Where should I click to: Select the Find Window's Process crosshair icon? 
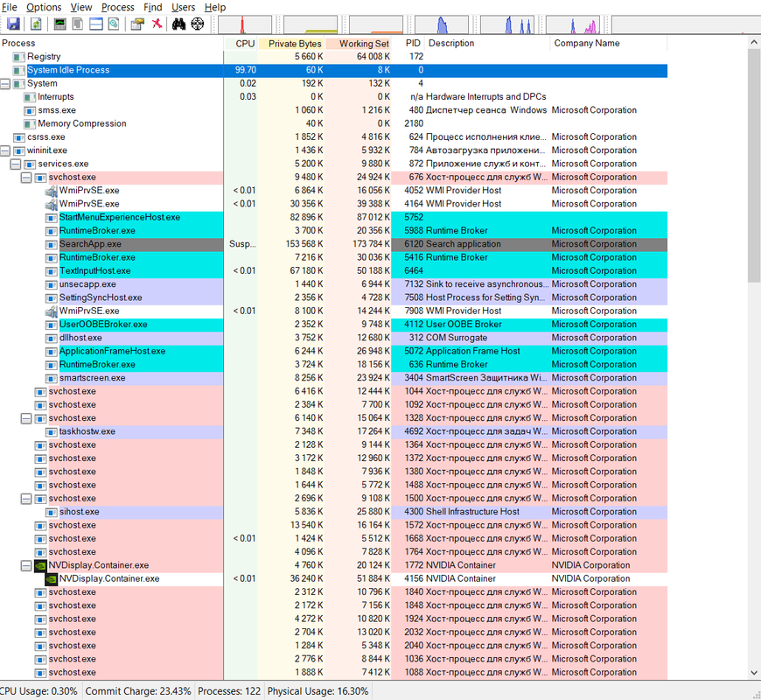click(x=197, y=24)
